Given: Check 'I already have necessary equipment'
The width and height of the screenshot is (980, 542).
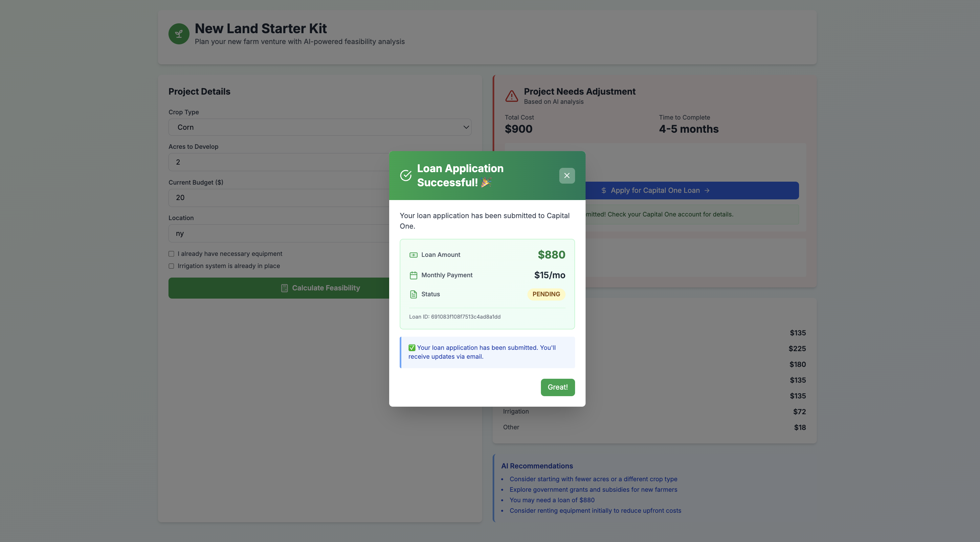Looking at the screenshot, I should (x=171, y=254).
